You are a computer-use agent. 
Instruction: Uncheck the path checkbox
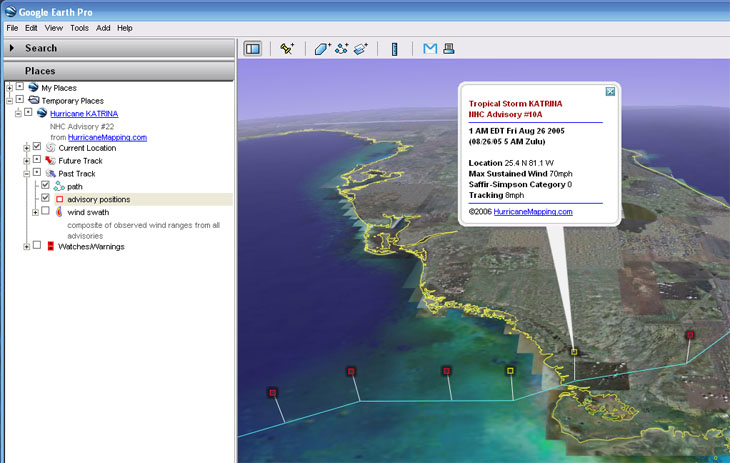45,185
